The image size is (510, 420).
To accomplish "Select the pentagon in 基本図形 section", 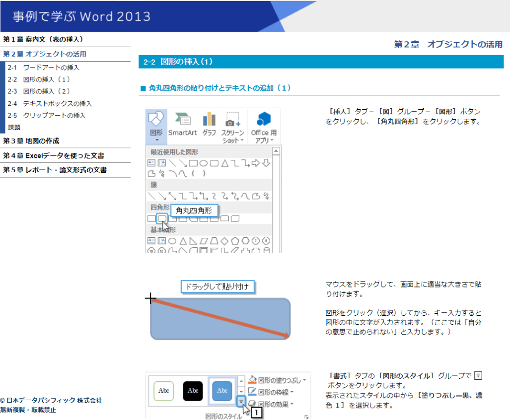I will pos(235,241).
